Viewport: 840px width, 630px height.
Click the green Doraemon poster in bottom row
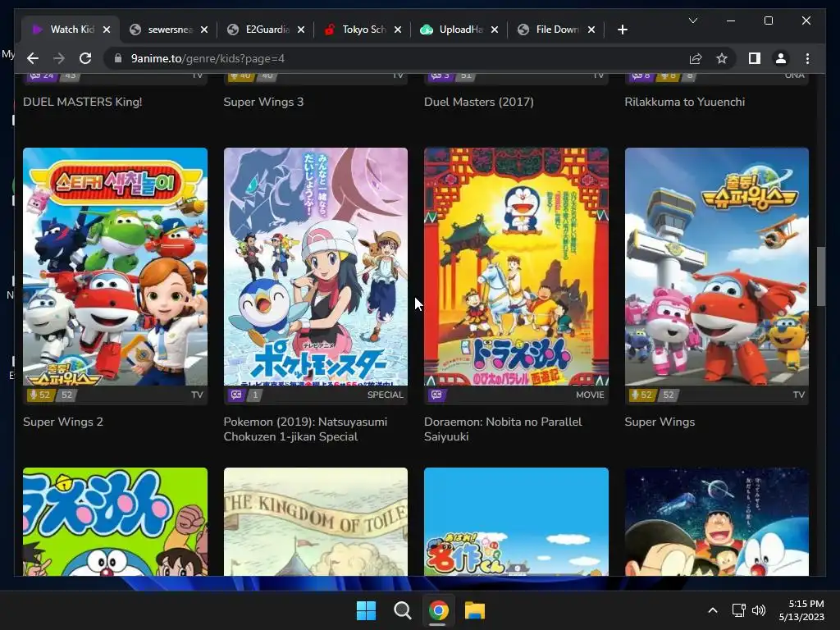(x=115, y=522)
